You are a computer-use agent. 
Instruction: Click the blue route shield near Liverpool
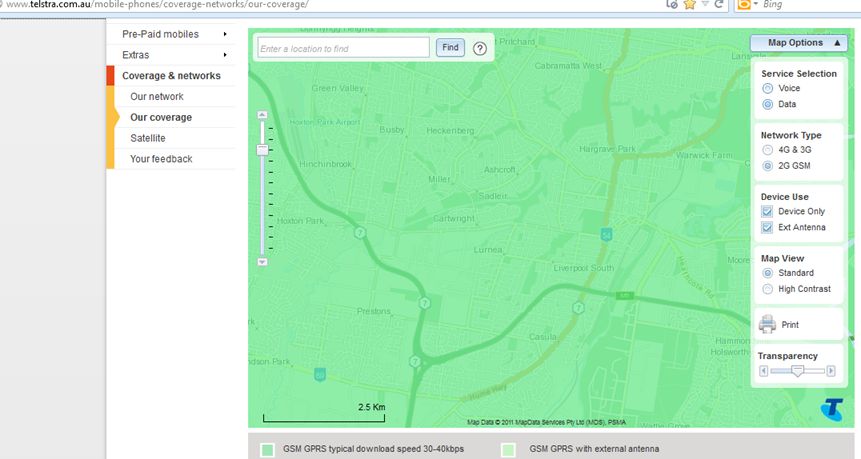606,234
